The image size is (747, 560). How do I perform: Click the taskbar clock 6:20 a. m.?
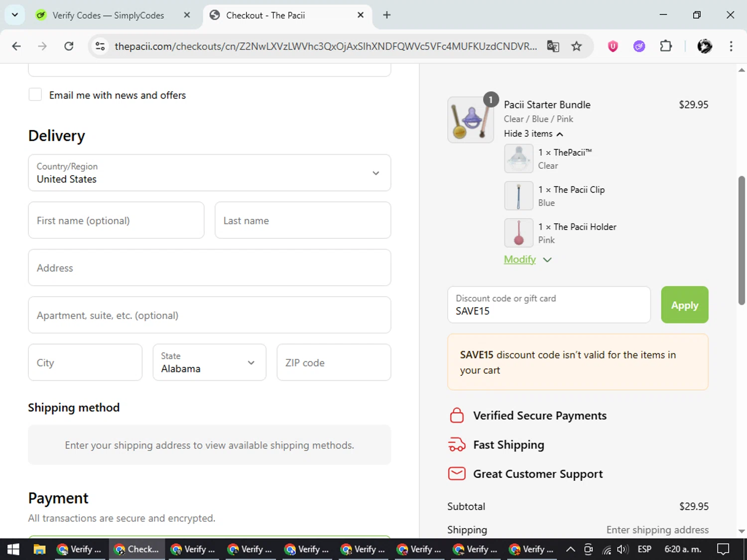pos(683,549)
